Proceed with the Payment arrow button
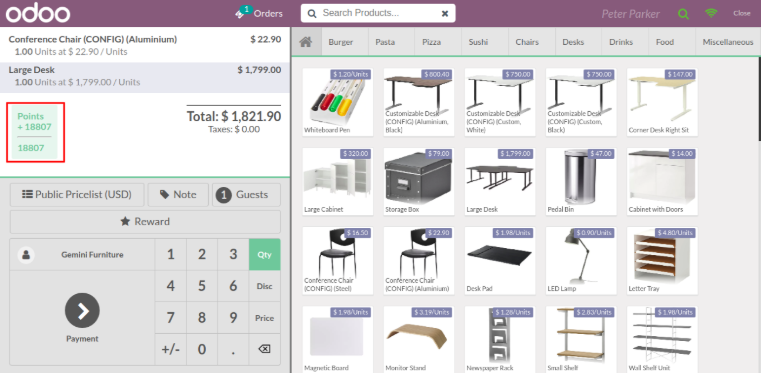 coord(82,310)
